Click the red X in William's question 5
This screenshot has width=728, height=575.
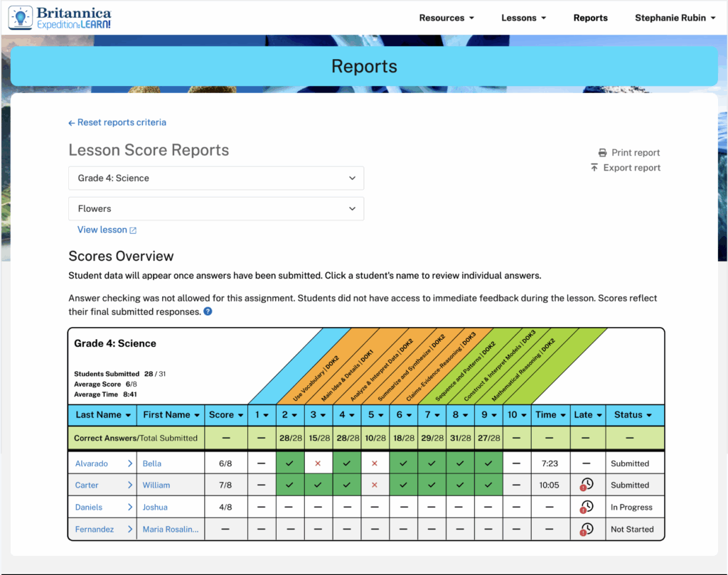[x=375, y=485]
